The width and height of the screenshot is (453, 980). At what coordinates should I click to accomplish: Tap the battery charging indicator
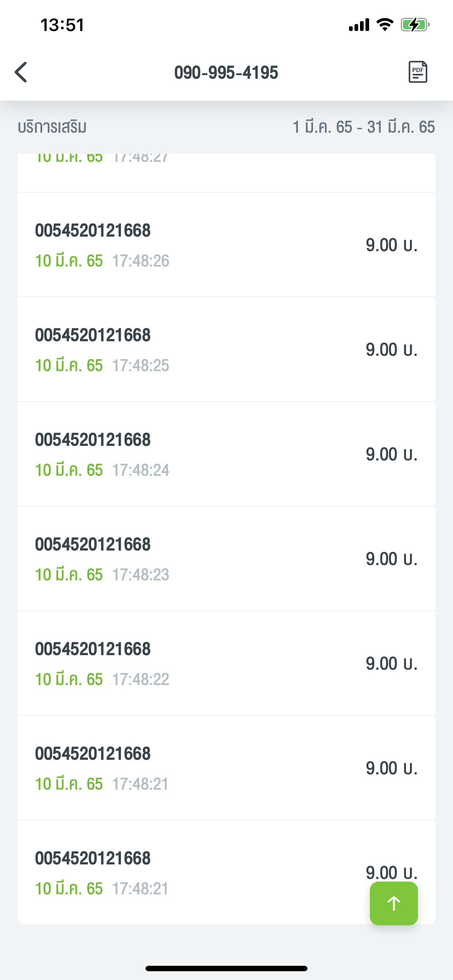(x=415, y=25)
